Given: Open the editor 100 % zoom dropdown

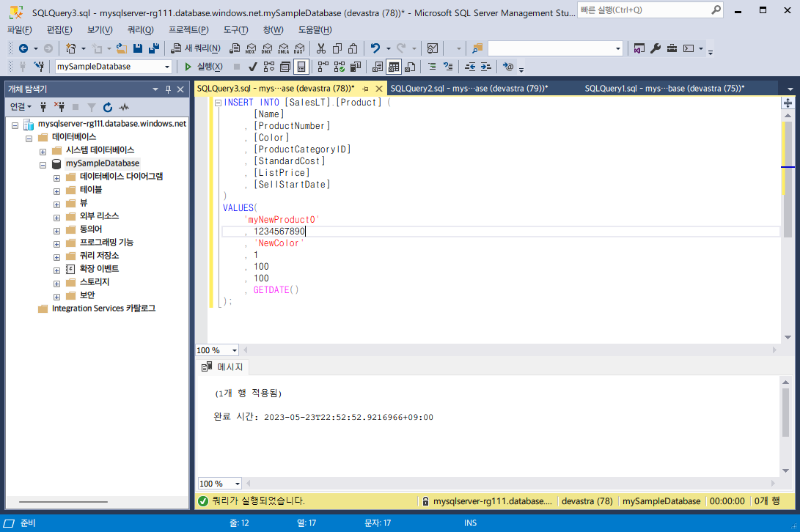Looking at the screenshot, I should coord(234,350).
